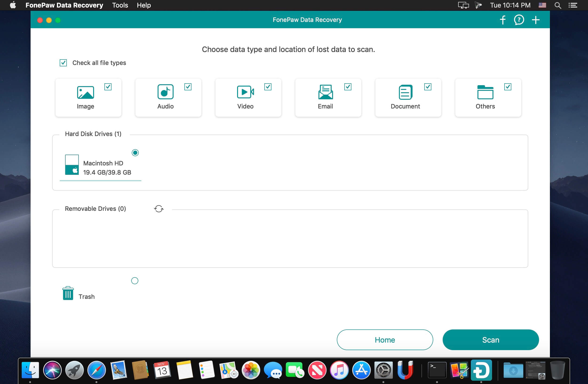588x384 pixels.
Task: Click the Trash bin icon
Action: pos(68,293)
